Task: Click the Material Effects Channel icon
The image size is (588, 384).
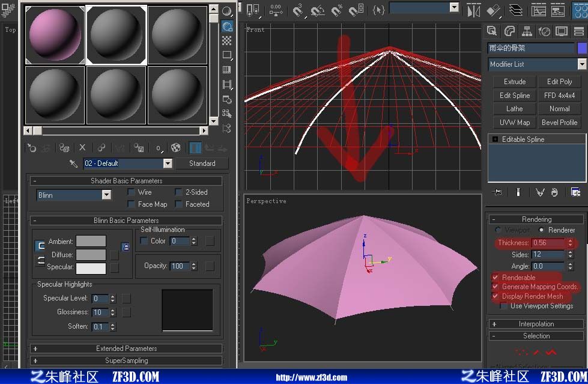Action: coord(159,148)
